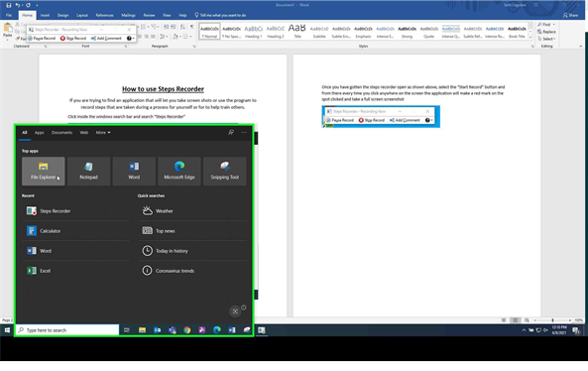
Task: Save the document from the Quick Access Toolbar
Action: [9, 5]
